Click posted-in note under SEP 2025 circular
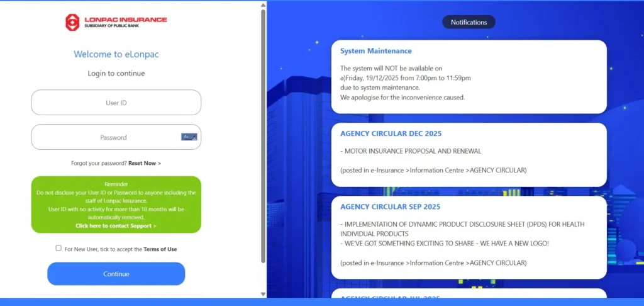The image size is (644, 306). [433, 263]
